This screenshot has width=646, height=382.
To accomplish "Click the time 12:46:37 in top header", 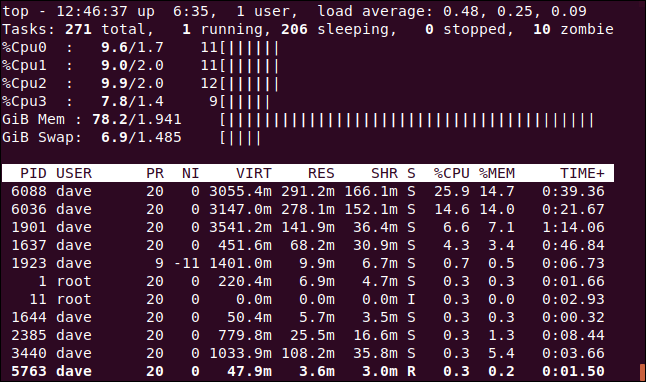I will pos(92,11).
